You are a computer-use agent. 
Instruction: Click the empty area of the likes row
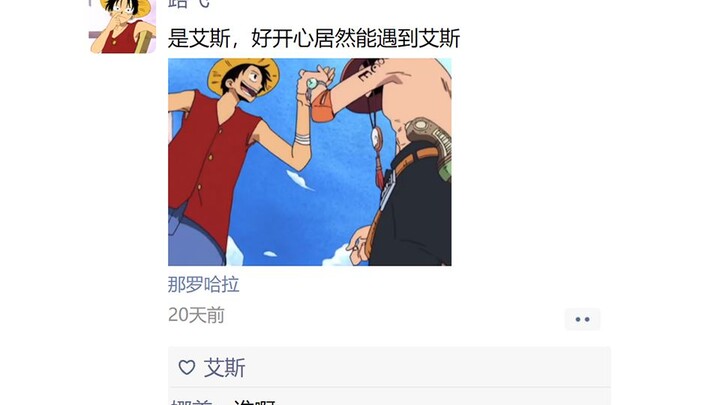427,367
